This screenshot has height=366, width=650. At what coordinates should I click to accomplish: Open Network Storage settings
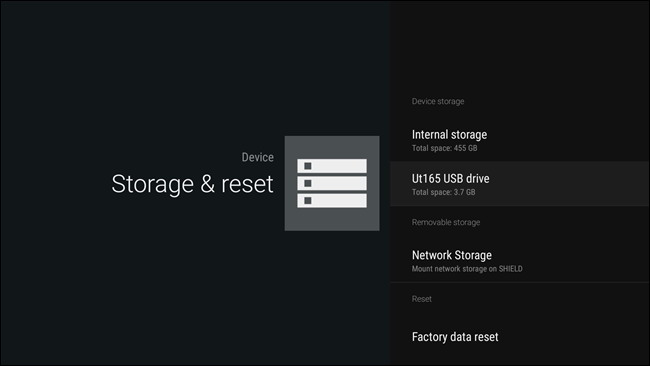(519, 261)
